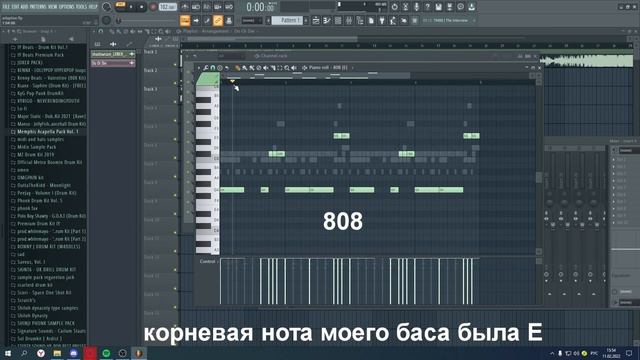The width and height of the screenshot is (640, 360).
Task: Expand 'MJ Drum Kit 2019' folder
Action: (36, 155)
